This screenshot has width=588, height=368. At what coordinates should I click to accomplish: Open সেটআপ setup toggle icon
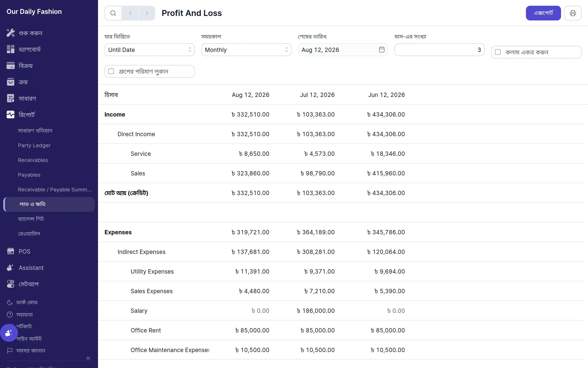click(10, 284)
